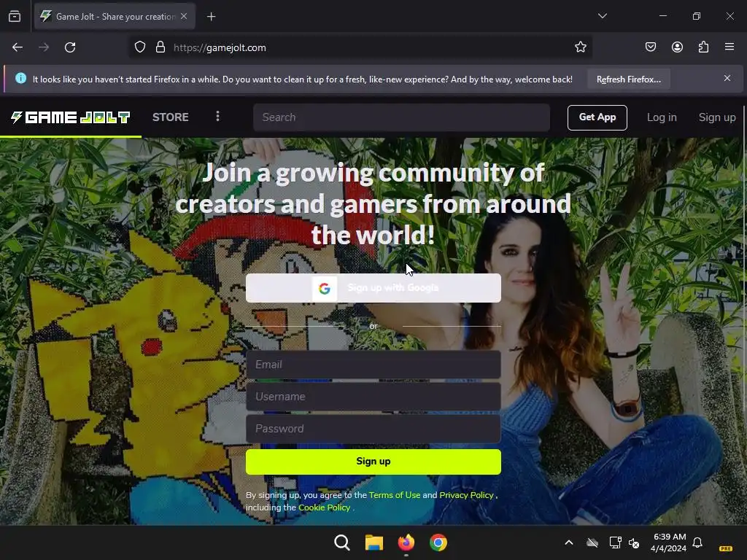Bookmark this page with the star

click(580, 47)
